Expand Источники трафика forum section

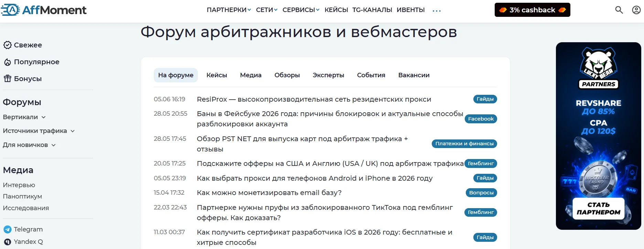pyautogui.click(x=39, y=131)
